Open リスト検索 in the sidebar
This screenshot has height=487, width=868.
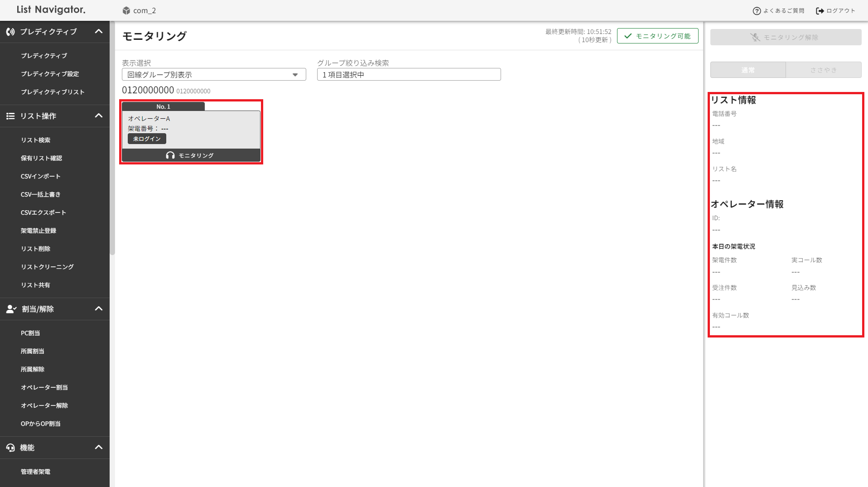point(35,140)
